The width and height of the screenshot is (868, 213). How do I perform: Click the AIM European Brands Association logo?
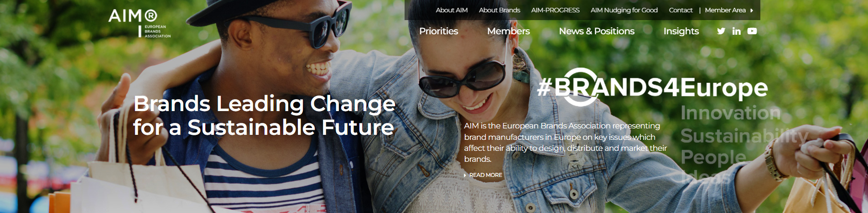pyautogui.click(x=140, y=23)
